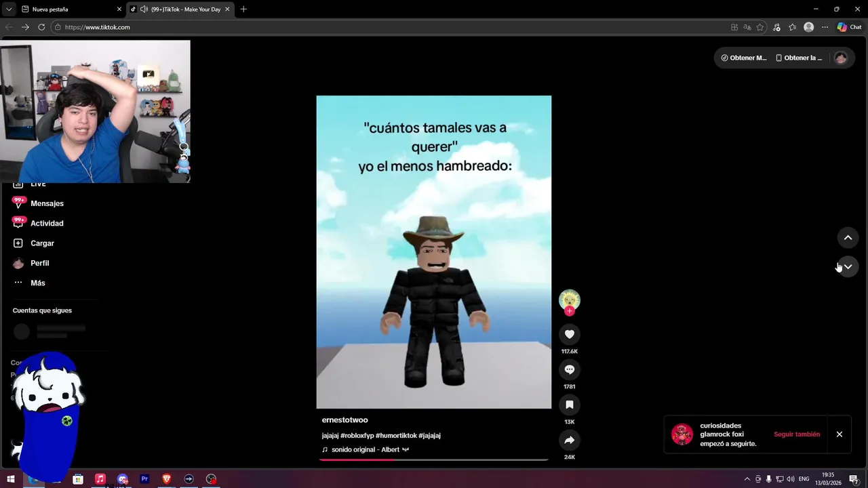Add page to favorites star
The image size is (868, 488).
click(x=760, y=27)
